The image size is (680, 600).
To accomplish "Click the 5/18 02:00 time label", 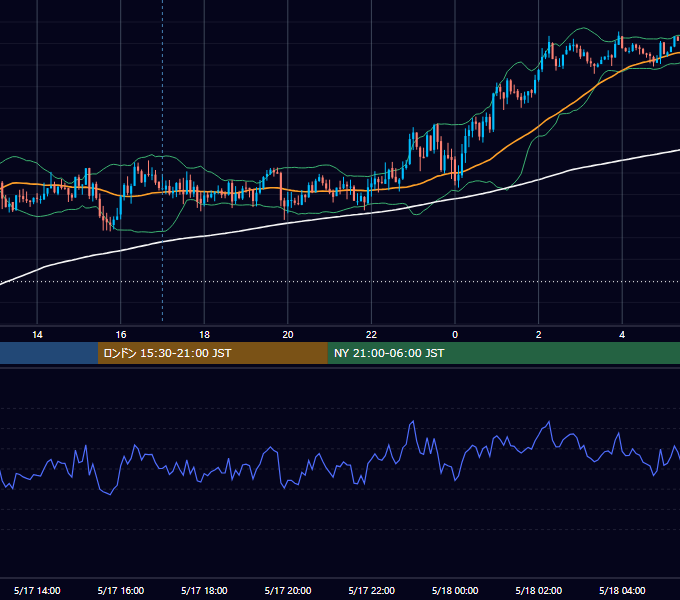I will click(x=539, y=590).
